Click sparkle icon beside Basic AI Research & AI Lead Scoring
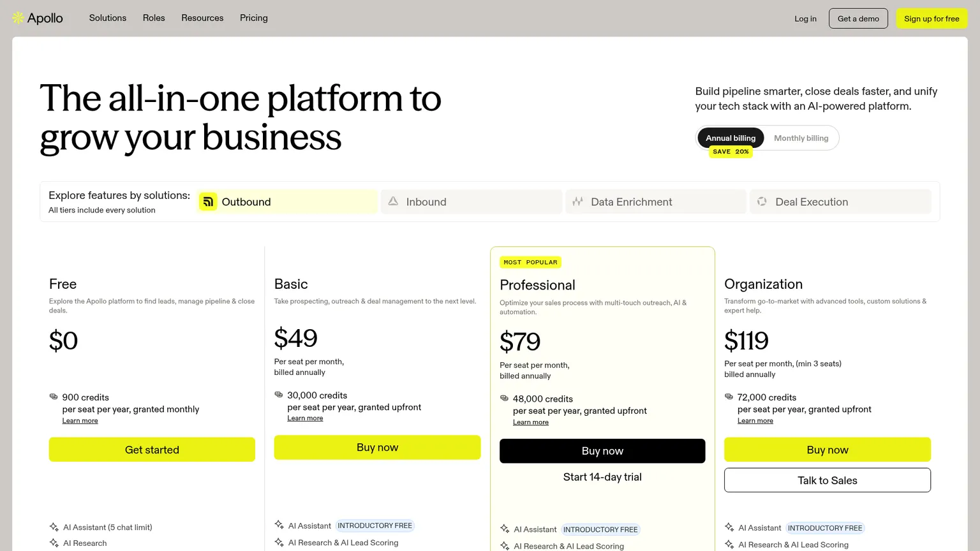 pyautogui.click(x=279, y=542)
